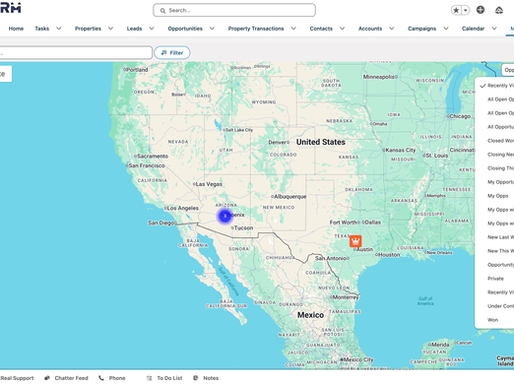Expand the Properties tab chevron
Viewport: 514px width, 386px height.
pyautogui.click(x=111, y=29)
